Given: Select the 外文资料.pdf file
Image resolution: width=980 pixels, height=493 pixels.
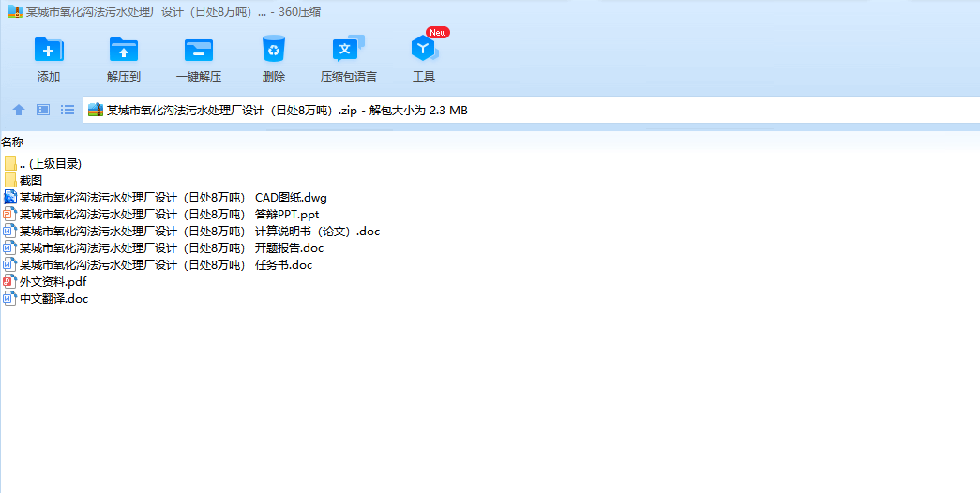Looking at the screenshot, I should point(45,282).
